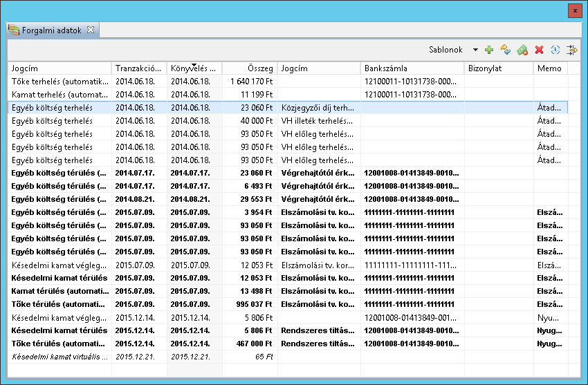This screenshot has width=588, height=385.
Task: Click the green banknote with minus icon
Action: [x=522, y=50]
